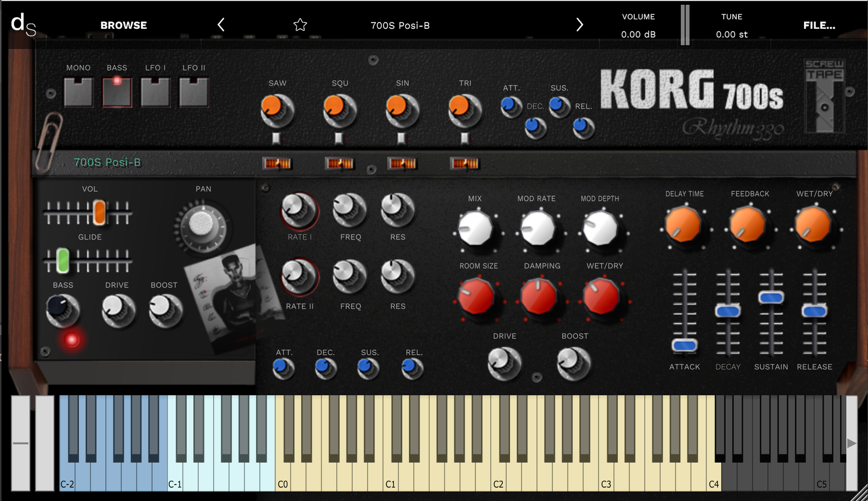Screen dimensions: 868x501
Task: Click the VOLUME 0.00 dB value
Action: pos(638,34)
